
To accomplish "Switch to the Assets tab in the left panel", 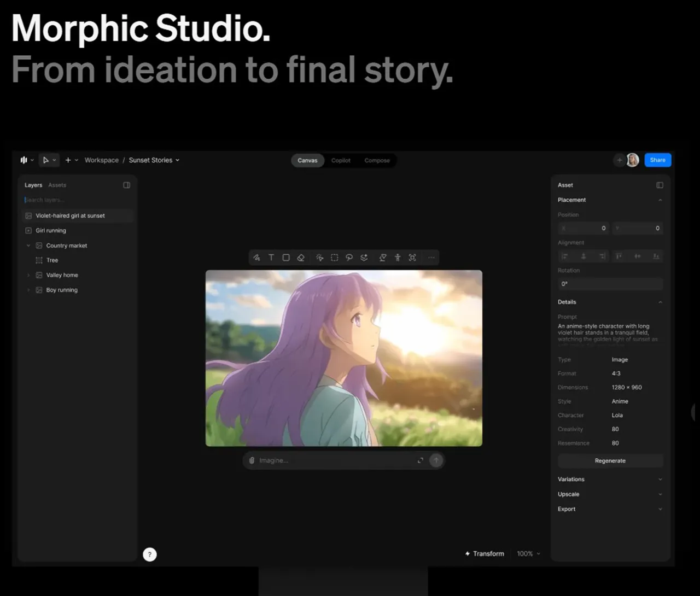I will (x=57, y=185).
